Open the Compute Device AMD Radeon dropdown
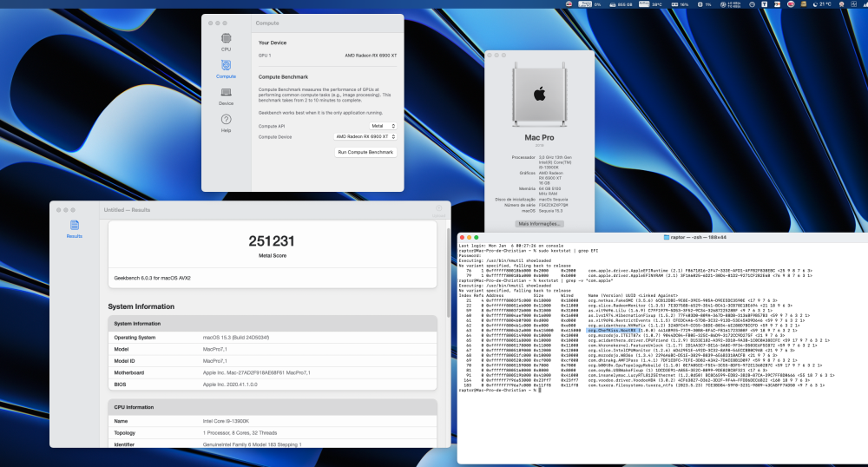 (365, 136)
